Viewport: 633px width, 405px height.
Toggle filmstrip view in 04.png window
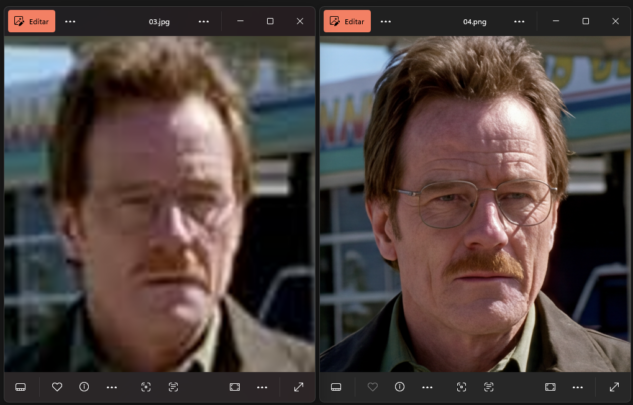(x=336, y=387)
